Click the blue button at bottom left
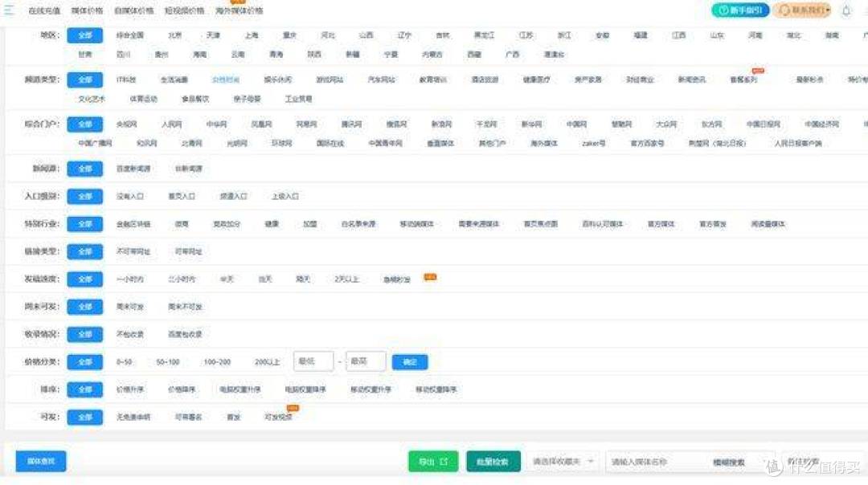 41,461
